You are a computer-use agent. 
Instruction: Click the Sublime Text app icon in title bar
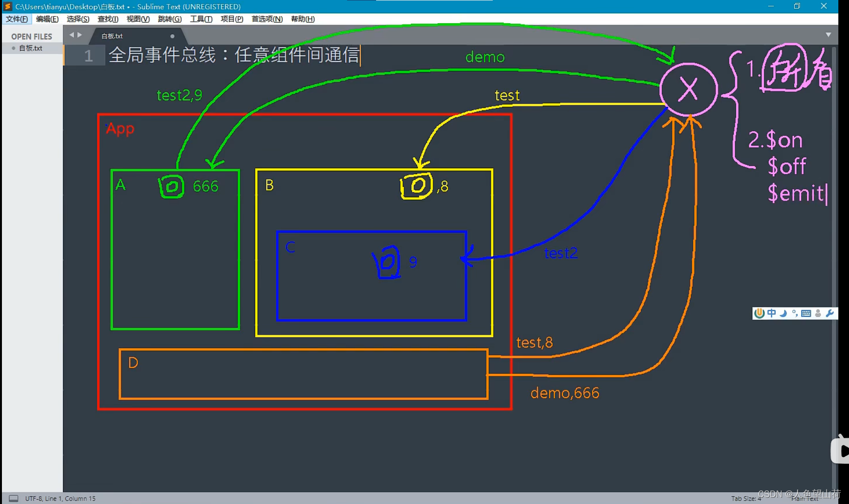[8, 6]
